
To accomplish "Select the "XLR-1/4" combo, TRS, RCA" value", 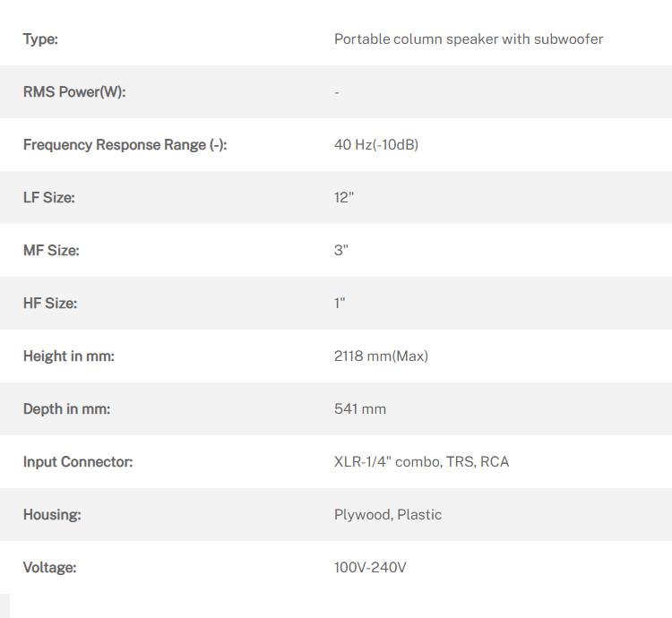I will pyautogui.click(x=421, y=462).
